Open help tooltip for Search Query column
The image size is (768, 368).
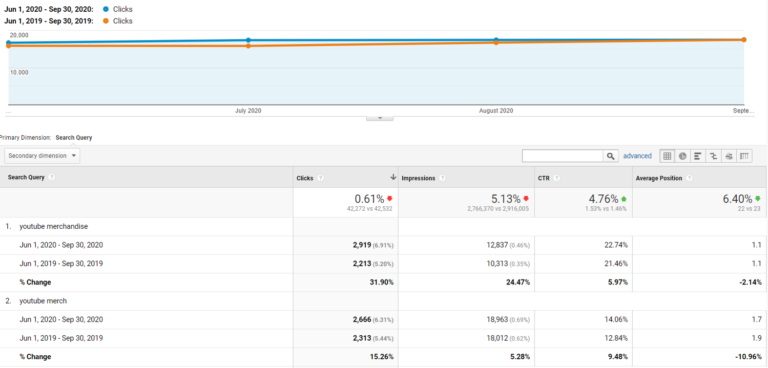(51, 177)
